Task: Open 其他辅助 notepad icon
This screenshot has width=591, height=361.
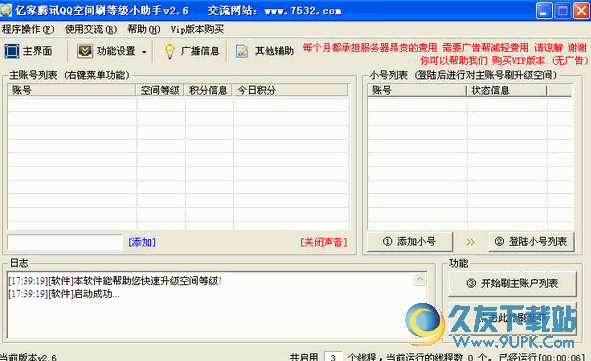Action: tap(242, 51)
